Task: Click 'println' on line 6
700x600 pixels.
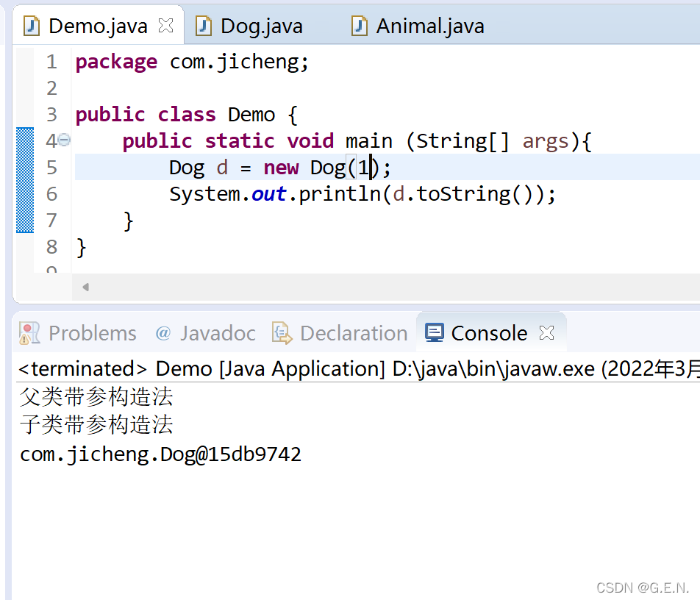Action: pyautogui.click(x=340, y=194)
